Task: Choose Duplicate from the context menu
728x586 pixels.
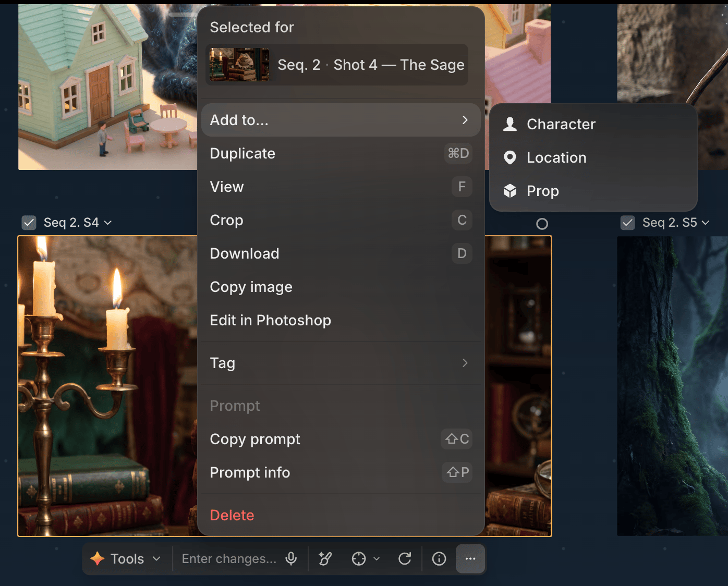Action: (341, 153)
